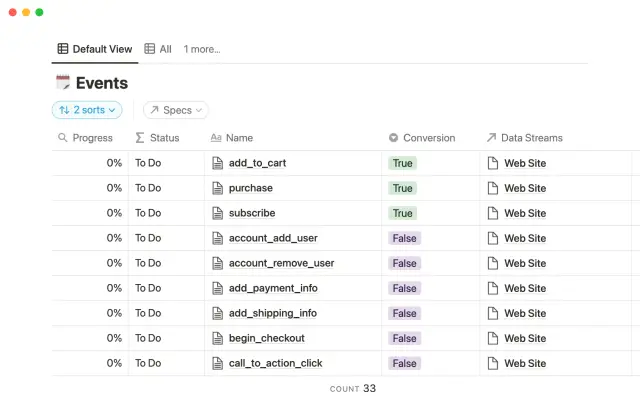Open the 2 sorts dropdown

pos(87,110)
